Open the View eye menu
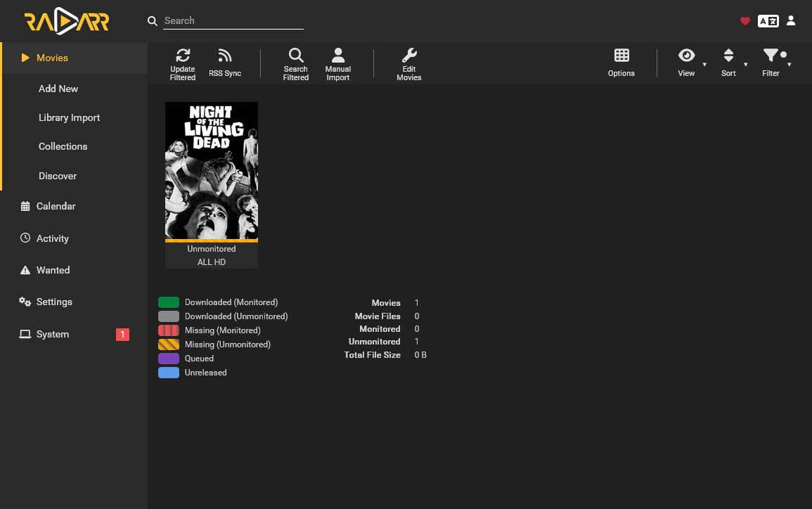 [687, 64]
